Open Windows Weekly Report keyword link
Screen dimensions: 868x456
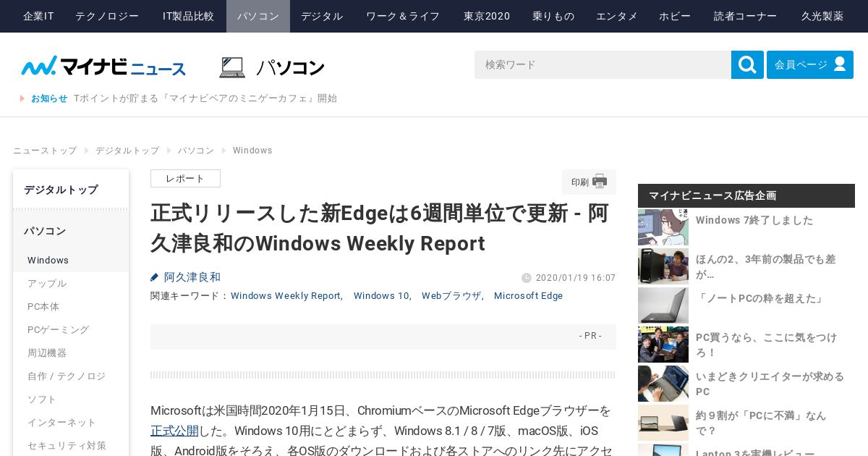coord(286,296)
